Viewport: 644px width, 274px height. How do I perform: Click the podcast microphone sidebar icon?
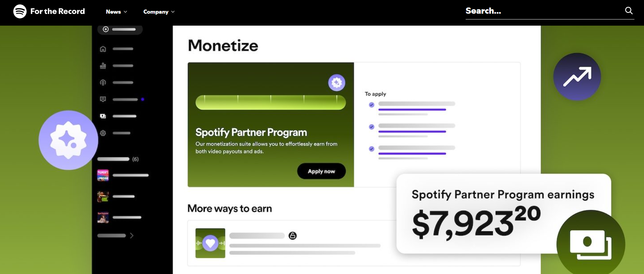pos(103,82)
